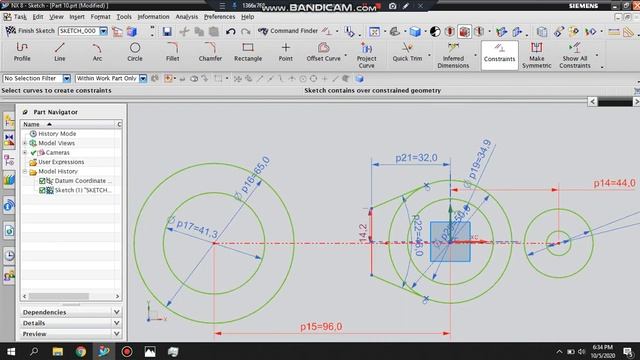Select the Profile sketch tool
This screenshot has height=360, width=640.
click(x=22, y=52)
